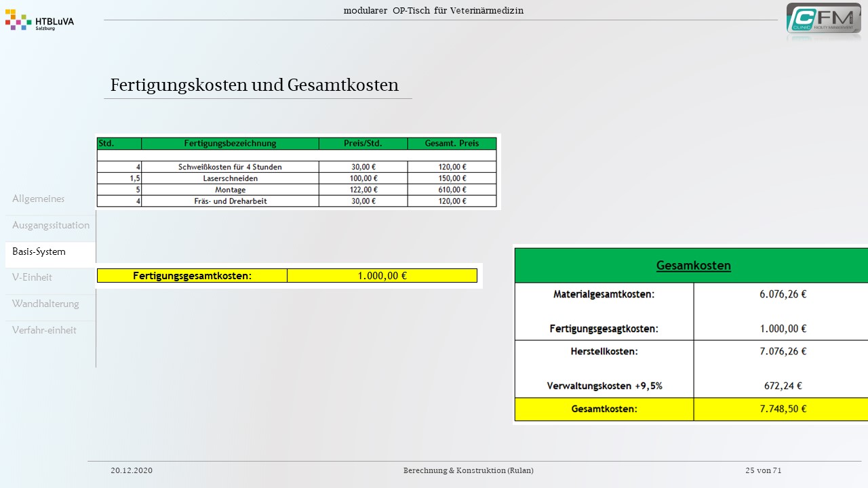Click the Verwaltungskosten +9,5% label
This screenshot has height=488, width=868.
coord(604,386)
